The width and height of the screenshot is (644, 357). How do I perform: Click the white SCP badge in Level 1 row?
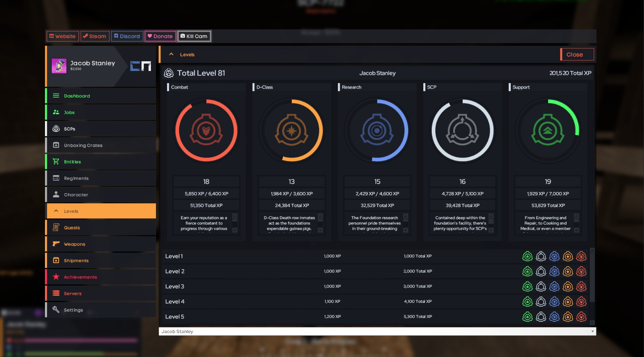pos(541,256)
